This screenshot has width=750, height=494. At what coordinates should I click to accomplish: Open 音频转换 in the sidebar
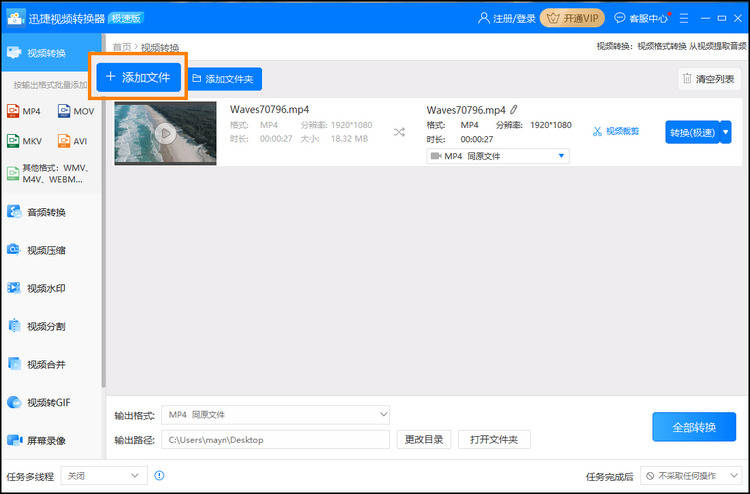click(37, 212)
